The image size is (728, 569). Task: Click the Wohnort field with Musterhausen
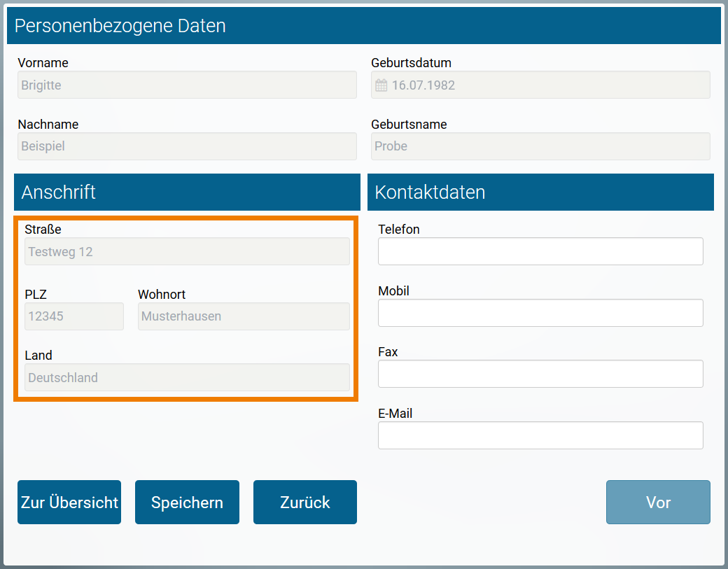pyautogui.click(x=244, y=316)
